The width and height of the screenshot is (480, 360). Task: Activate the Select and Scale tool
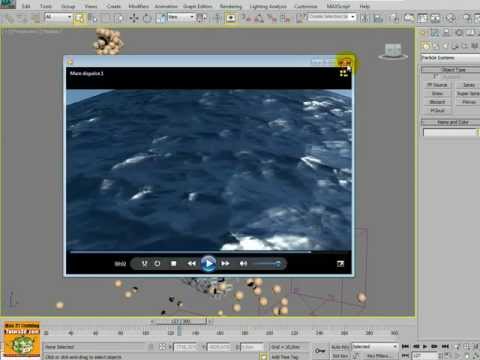tap(160, 18)
